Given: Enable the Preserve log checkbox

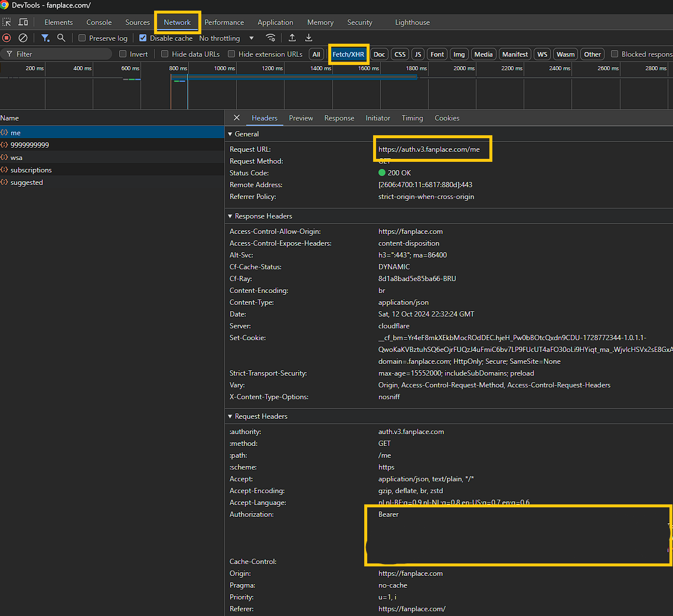Looking at the screenshot, I should click(83, 38).
